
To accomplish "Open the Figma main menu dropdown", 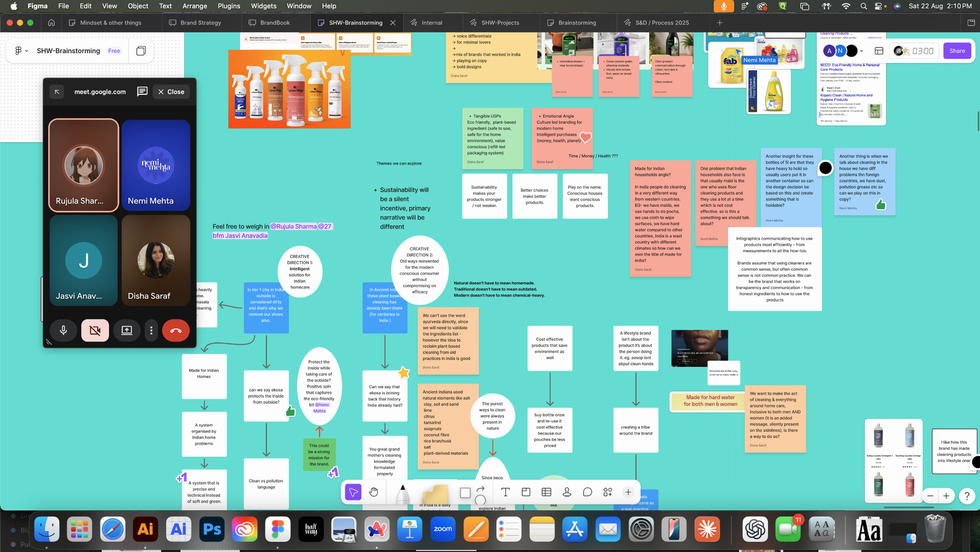I will click(21, 51).
